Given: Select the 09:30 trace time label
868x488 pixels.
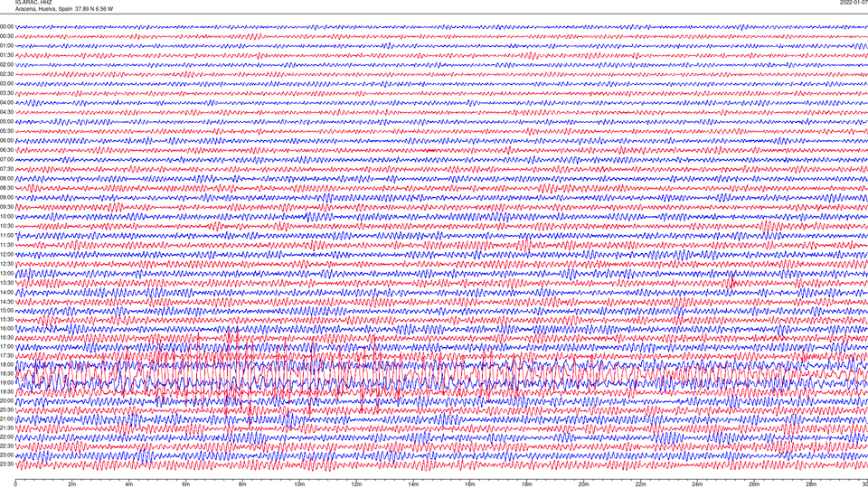Looking at the screenshot, I should click(x=7, y=207).
